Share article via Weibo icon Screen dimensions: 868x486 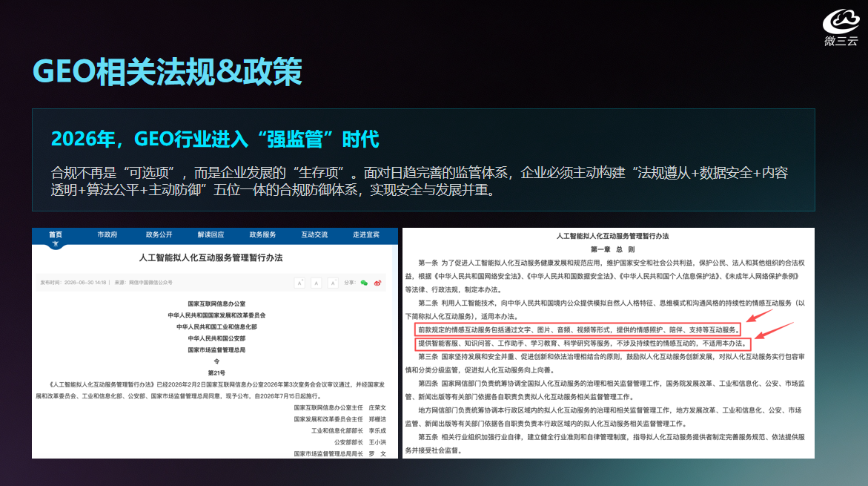tap(377, 283)
